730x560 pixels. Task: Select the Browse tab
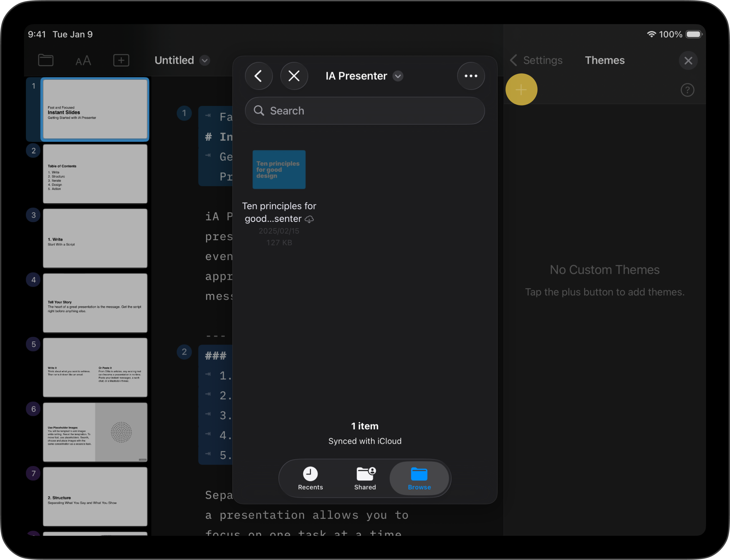pos(419,478)
